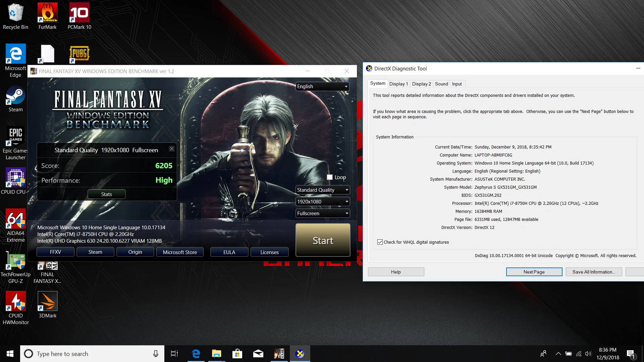Open the Recycle Bin desktop icon
The height and width of the screenshot is (362, 644).
(15, 16)
